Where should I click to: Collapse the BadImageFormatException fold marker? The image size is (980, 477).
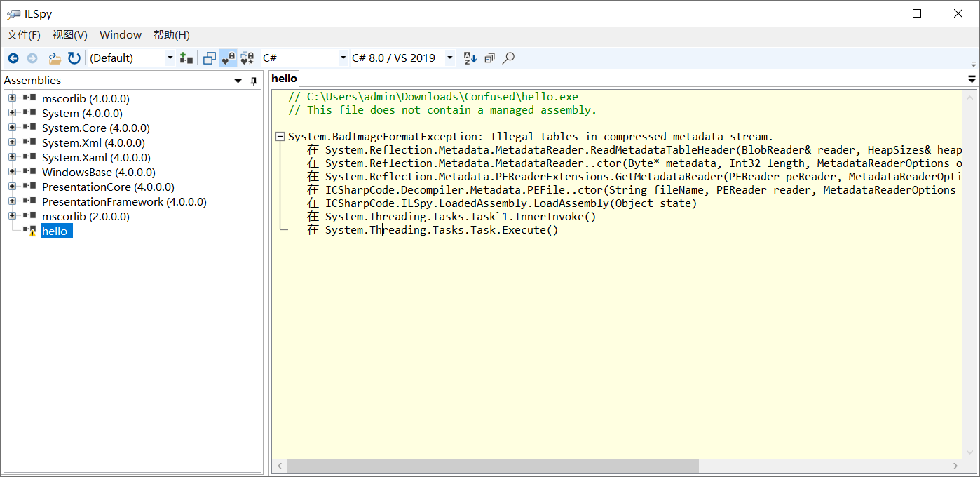point(280,137)
